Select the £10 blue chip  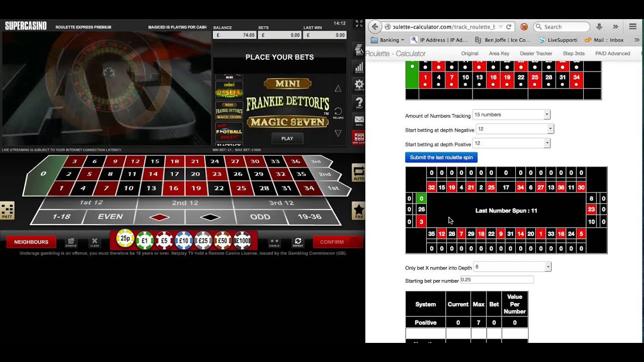click(x=184, y=241)
